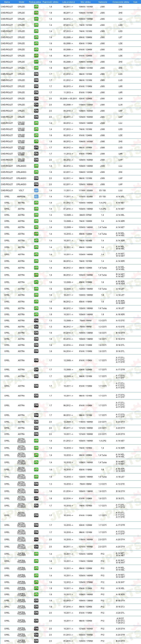Screen dimensions: 141x644
Task: Click the petrol icon in the Cruze J305 LUJ row
Action: click(x=36, y=19)
